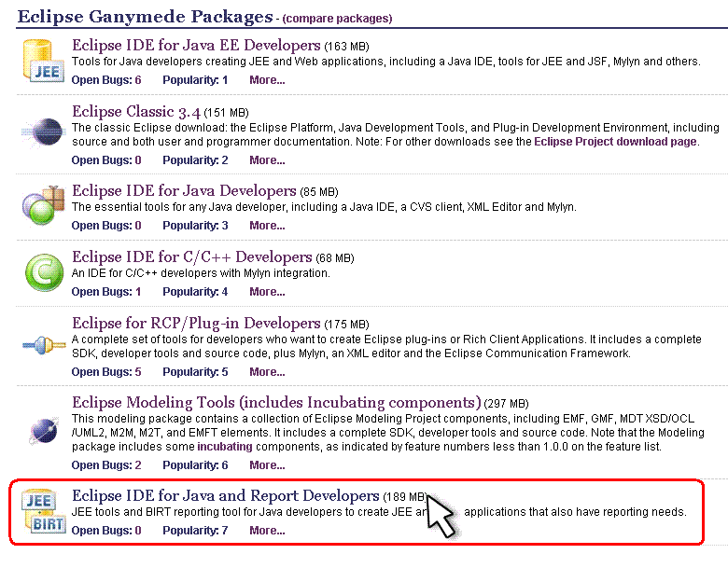Open the Eclipse Classic 3.4 title link
Image resolution: width=728 pixels, height=568 pixels.
click(x=136, y=111)
